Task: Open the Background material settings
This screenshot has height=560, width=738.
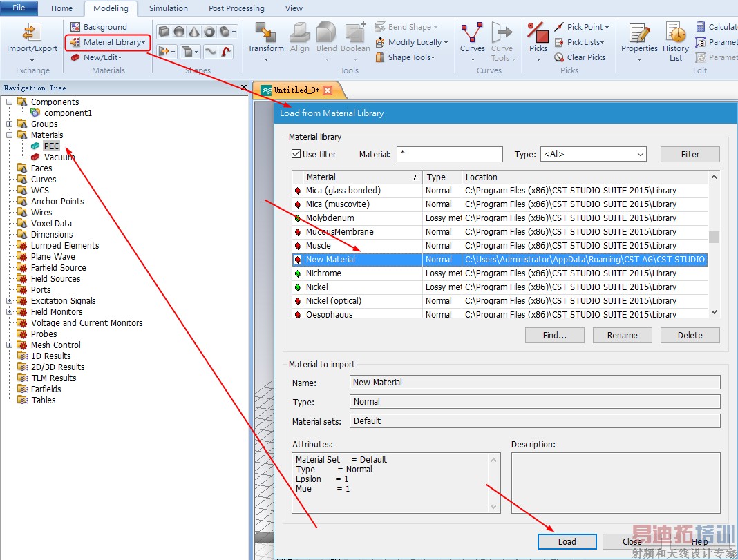Action: point(99,27)
